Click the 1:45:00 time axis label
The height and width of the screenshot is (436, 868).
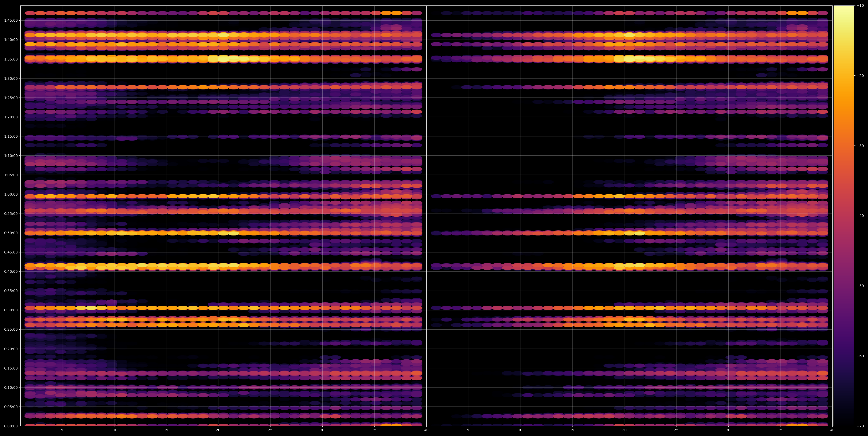click(x=11, y=20)
